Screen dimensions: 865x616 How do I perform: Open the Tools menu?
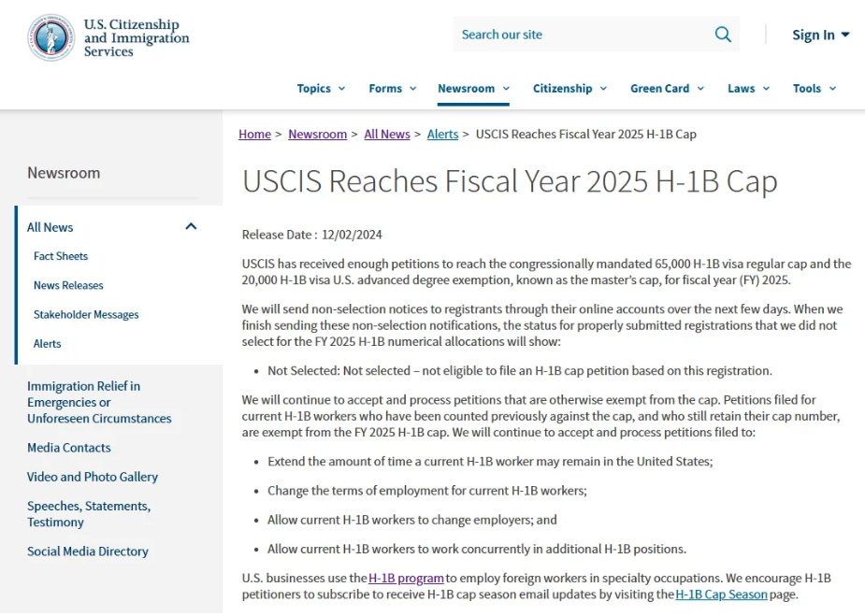(x=814, y=88)
